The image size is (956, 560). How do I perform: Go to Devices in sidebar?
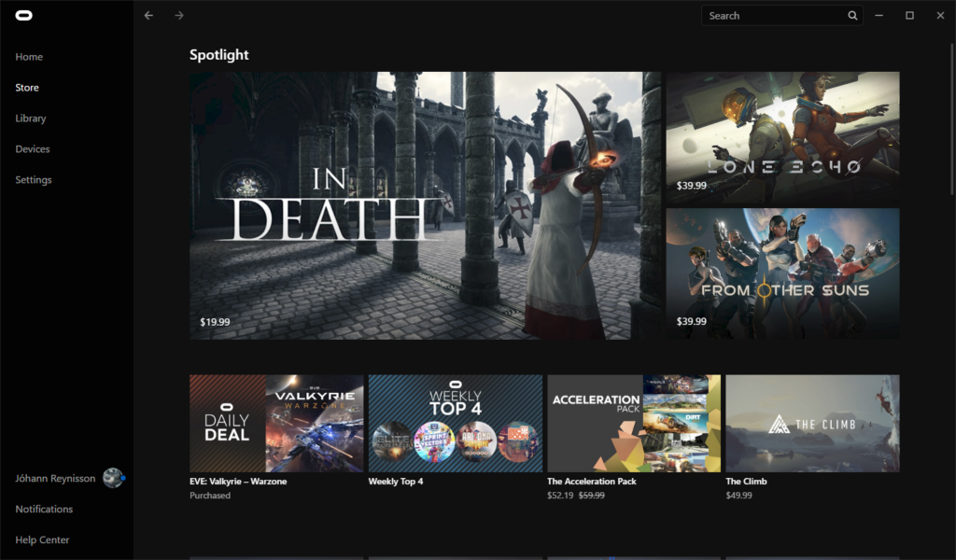coord(33,149)
